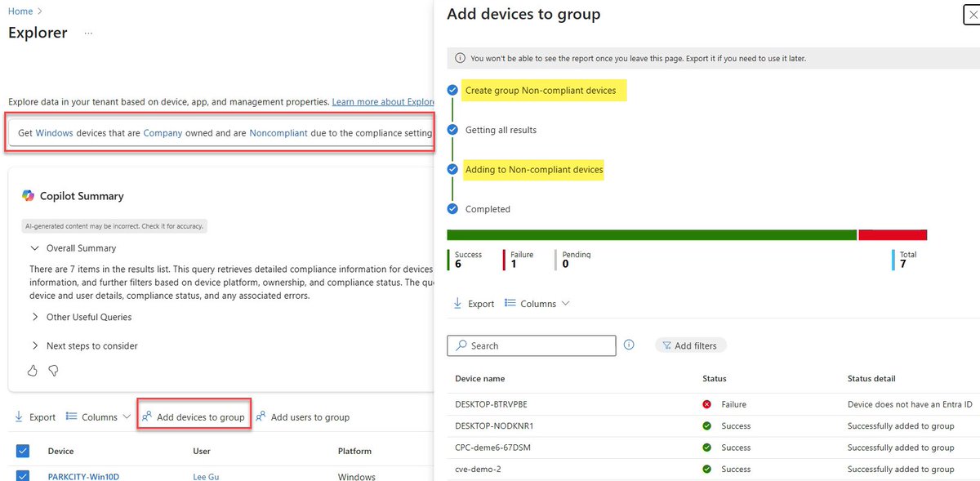This screenshot has width=980, height=481.
Task: Click the green success progress bar segment
Action: tap(652, 235)
